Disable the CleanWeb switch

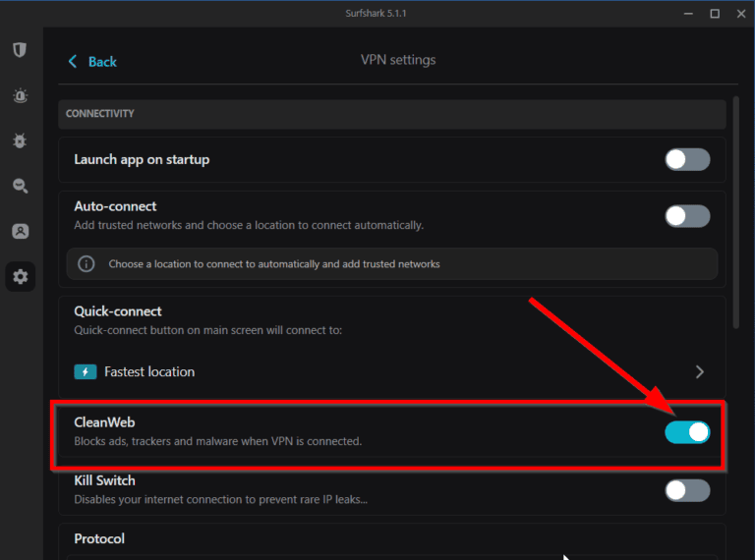[687, 432]
